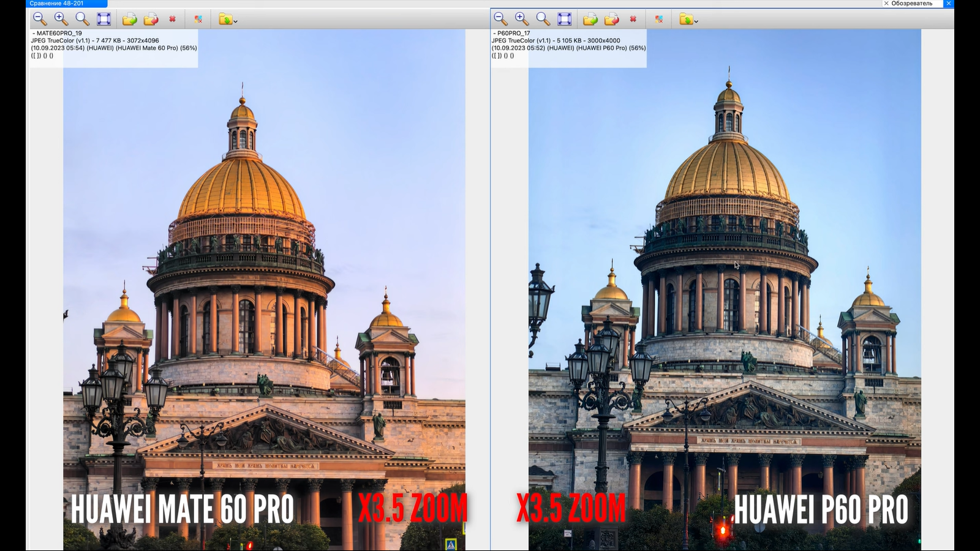Zoom in on the P60 Pro image
Screen dimensions: 980x551
click(x=521, y=19)
